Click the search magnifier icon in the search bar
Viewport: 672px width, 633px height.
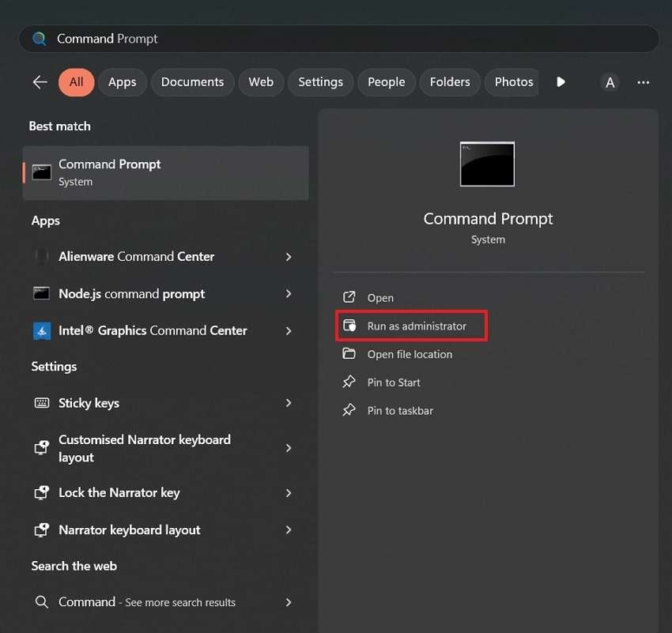pos(40,39)
